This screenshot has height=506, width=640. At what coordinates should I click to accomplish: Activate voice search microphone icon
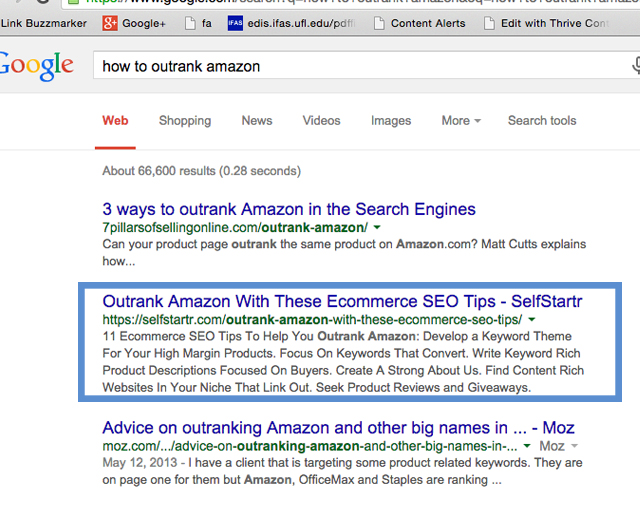coord(636,66)
